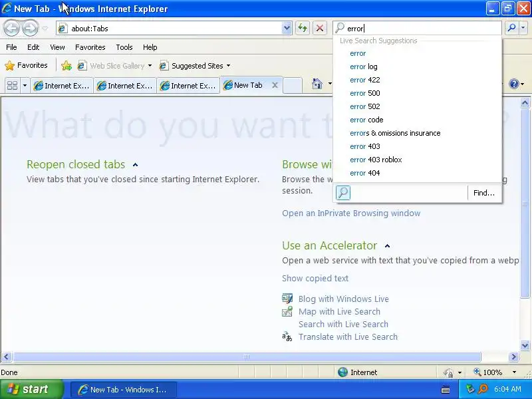Image resolution: width=532 pixels, height=399 pixels.
Task: Choose the 'error 403 roblox' suggestion
Action: tap(417, 160)
